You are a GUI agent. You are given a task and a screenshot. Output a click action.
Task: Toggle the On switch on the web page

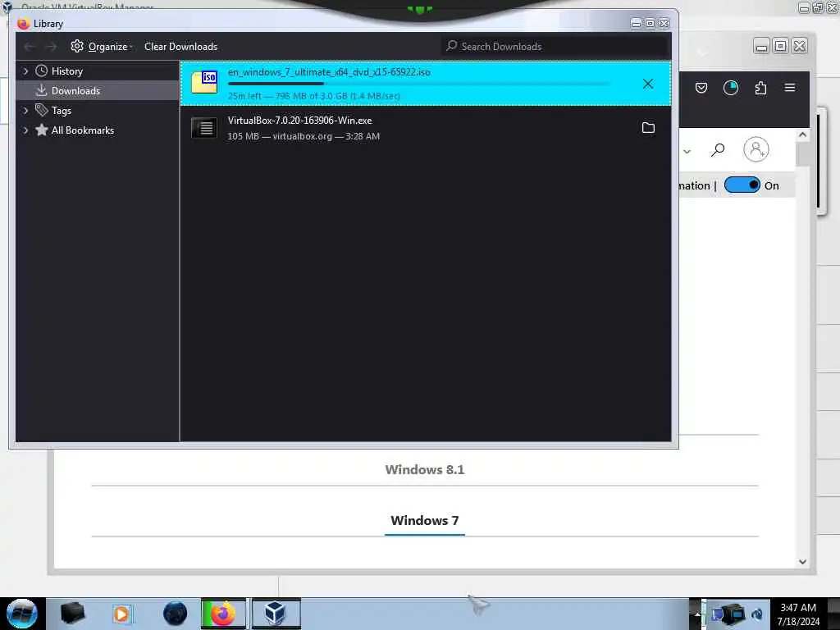pos(742,185)
